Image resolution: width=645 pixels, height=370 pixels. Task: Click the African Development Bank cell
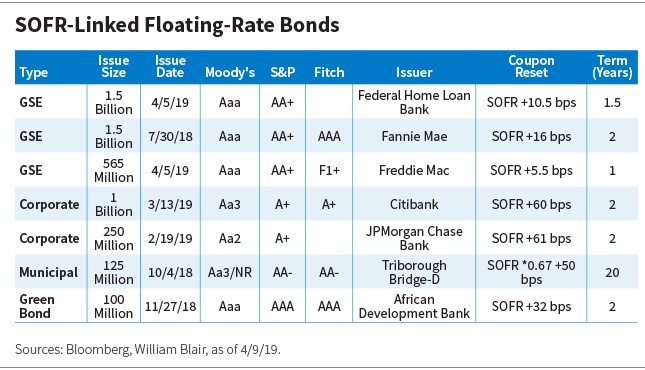click(414, 307)
